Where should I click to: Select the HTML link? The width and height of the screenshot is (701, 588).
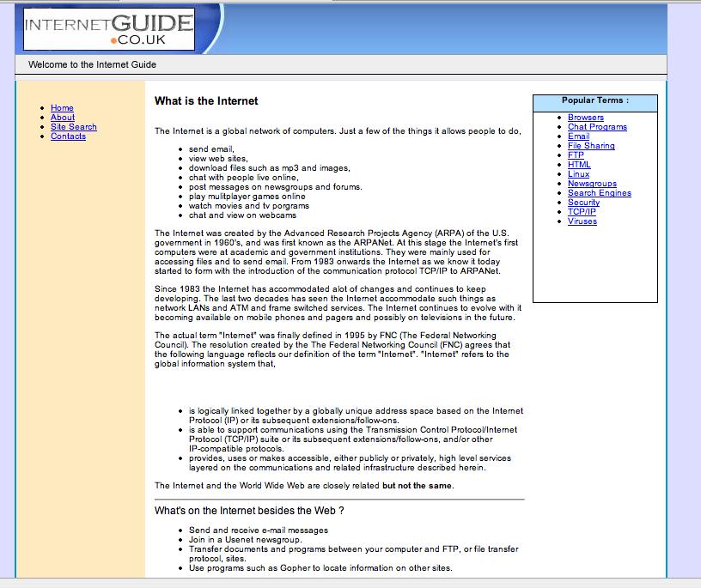[579, 165]
